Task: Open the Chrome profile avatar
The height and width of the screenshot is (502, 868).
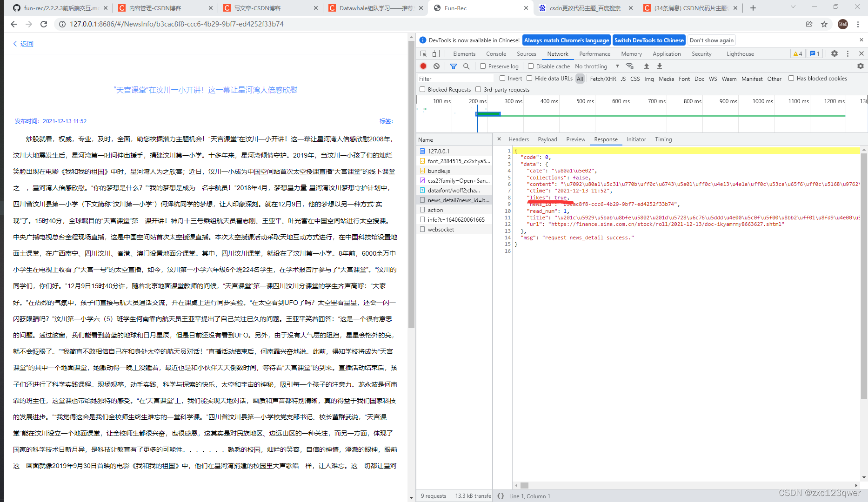Action: point(842,24)
